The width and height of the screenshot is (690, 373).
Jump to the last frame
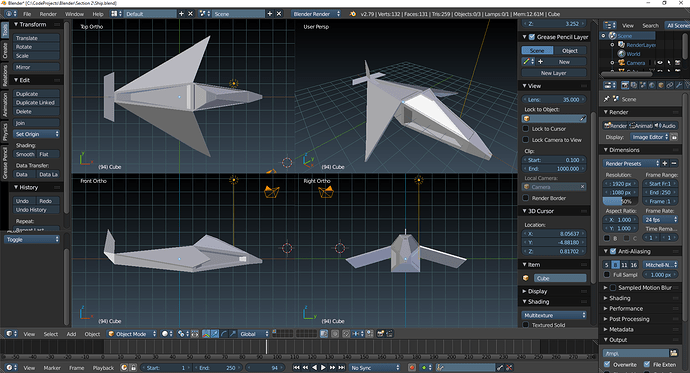point(341,367)
